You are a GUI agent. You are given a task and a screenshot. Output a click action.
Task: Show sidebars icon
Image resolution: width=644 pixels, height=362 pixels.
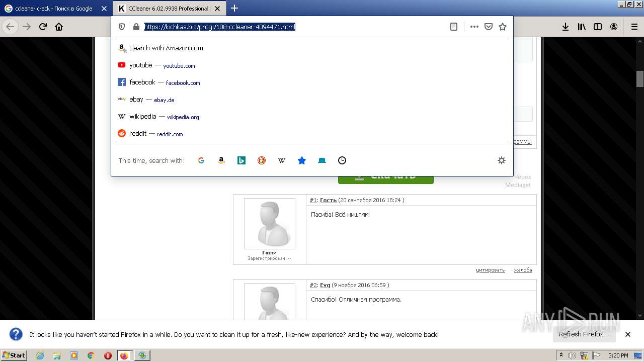(598, 27)
